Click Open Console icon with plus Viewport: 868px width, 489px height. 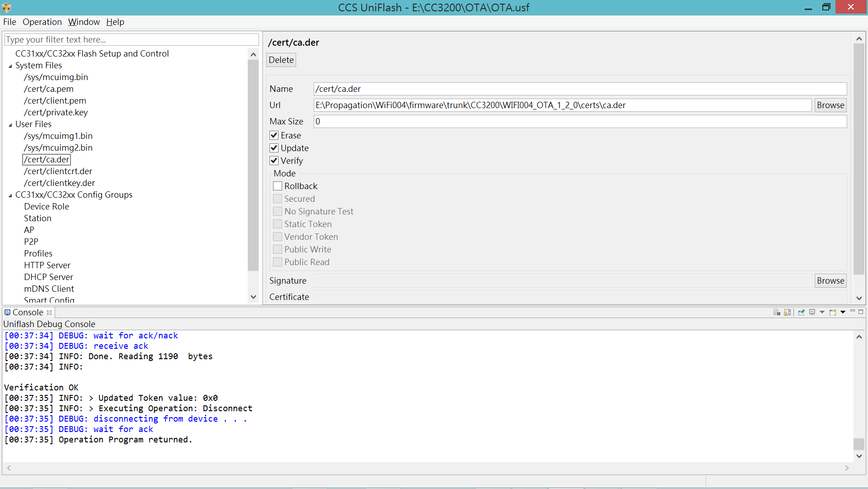tap(833, 312)
